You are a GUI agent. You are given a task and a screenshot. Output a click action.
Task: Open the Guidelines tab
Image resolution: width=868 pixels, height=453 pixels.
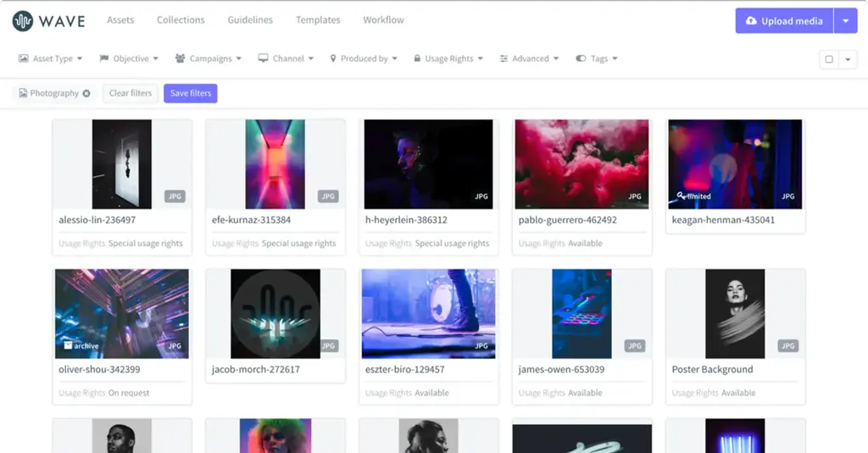pyautogui.click(x=250, y=20)
